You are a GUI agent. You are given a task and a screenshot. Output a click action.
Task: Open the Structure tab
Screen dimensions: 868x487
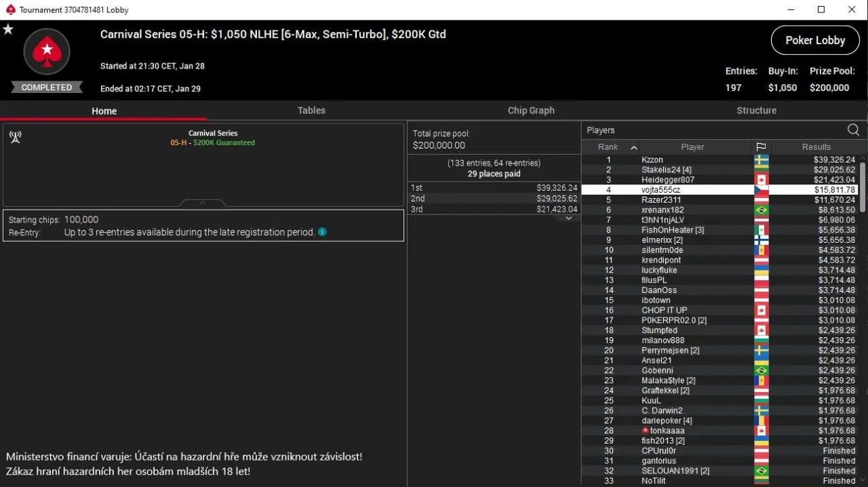click(x=756, y=110)
